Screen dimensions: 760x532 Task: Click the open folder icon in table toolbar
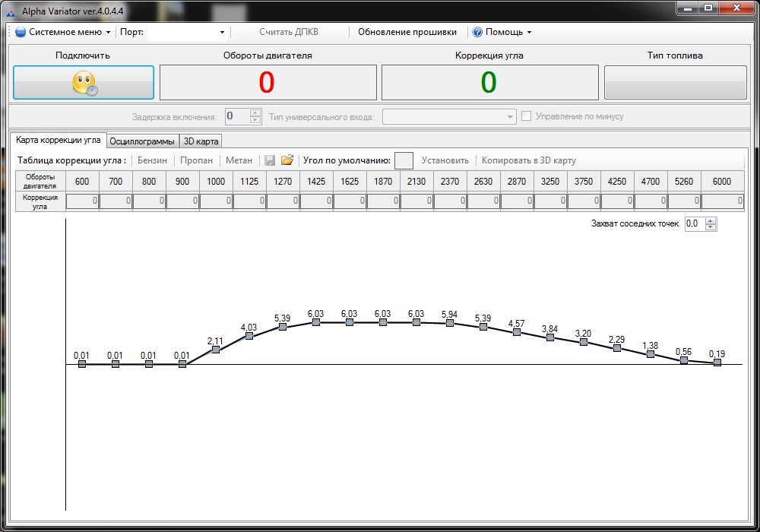[x=287, y=160]
